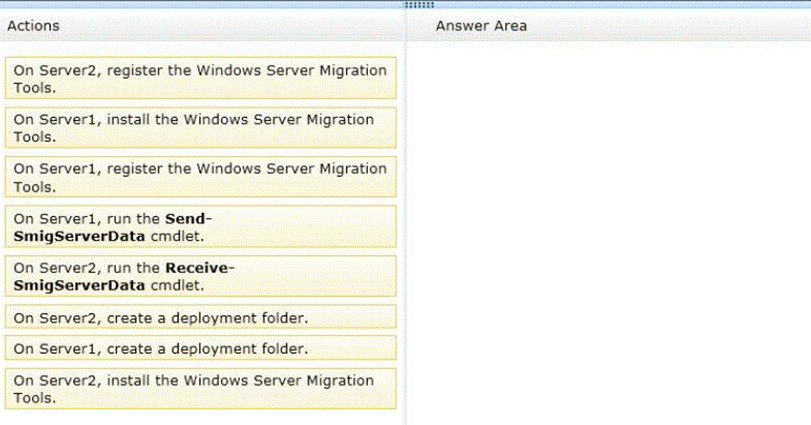Select 'On Server2, install the Windows Server Migration Tools'
The image size is (811, 425).
click(x=200, y=388)
